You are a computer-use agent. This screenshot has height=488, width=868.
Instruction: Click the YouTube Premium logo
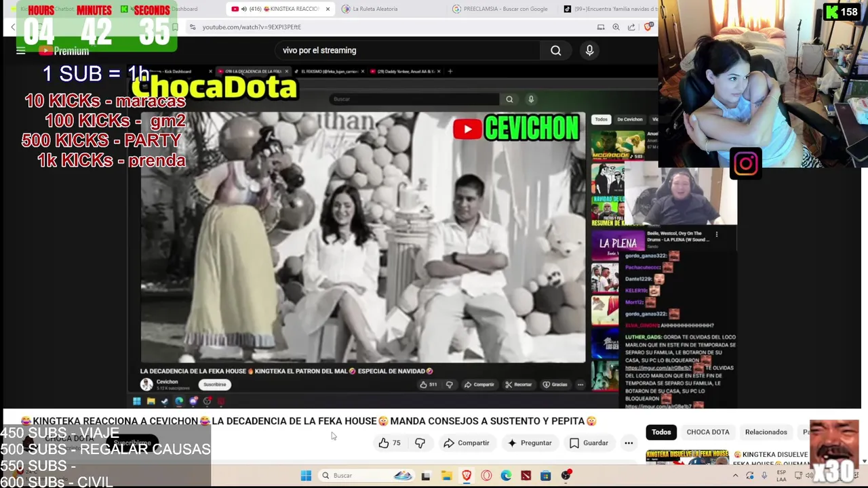coord(64,51)
